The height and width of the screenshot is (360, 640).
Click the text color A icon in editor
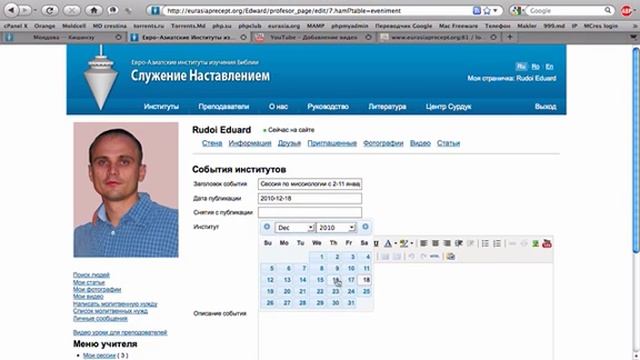click(388, 244)
